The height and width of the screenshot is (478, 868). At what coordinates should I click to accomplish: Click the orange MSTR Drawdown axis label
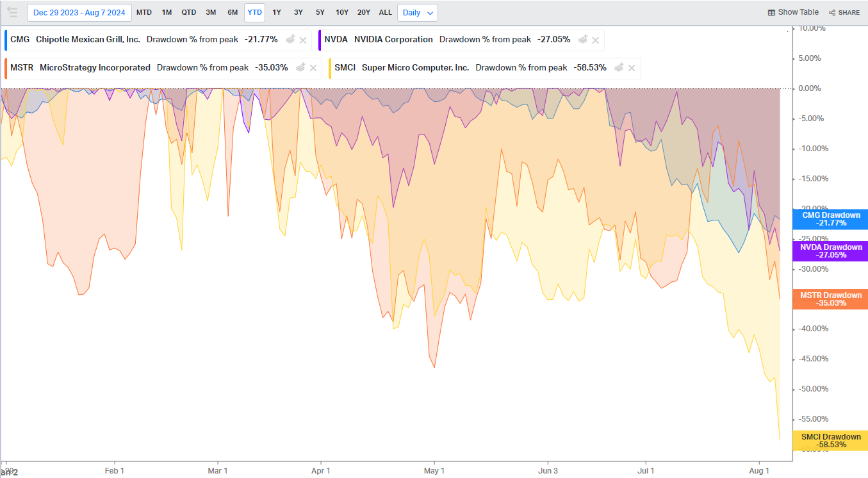click(x=831, y=299)
